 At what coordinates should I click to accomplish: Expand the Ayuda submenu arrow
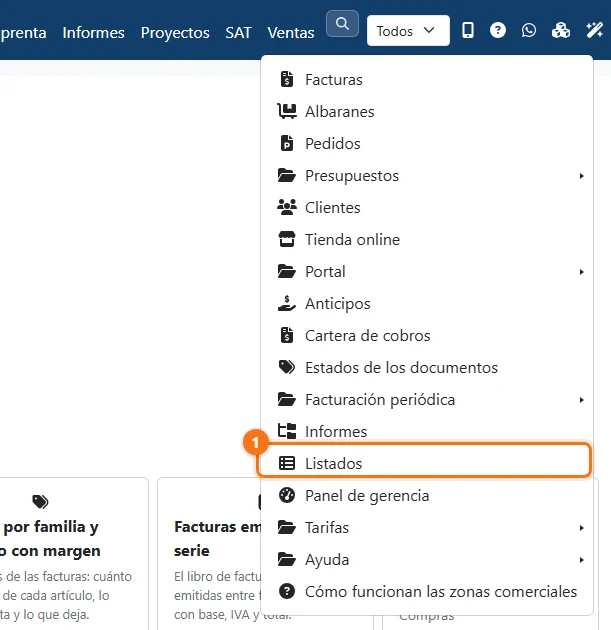point(581,560)
